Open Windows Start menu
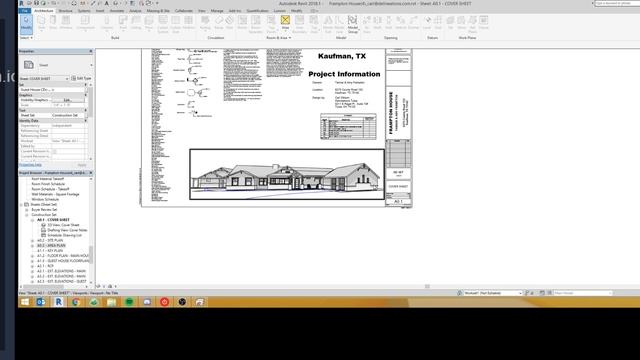This screenshot has height=360, width=640. (24, 302)
